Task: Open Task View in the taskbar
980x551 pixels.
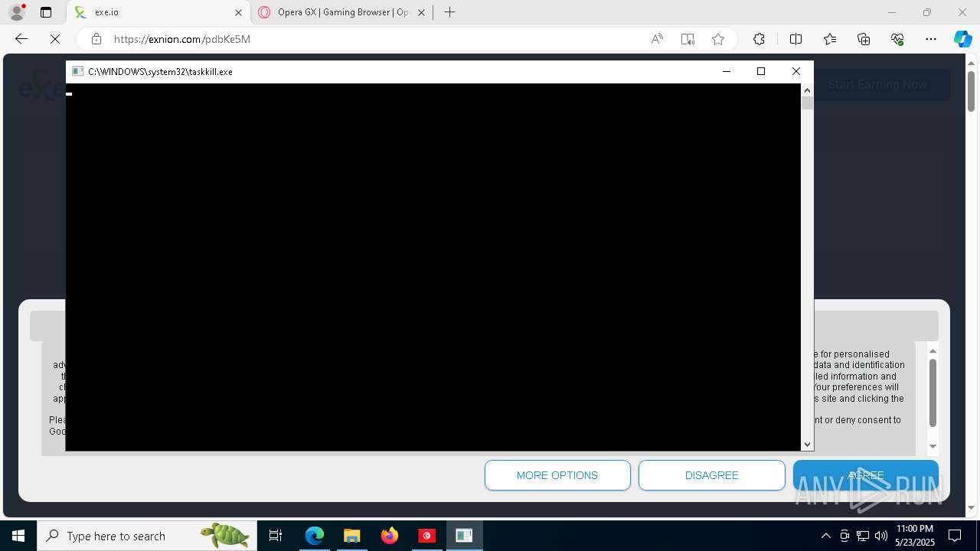Action: pos(276,536)
